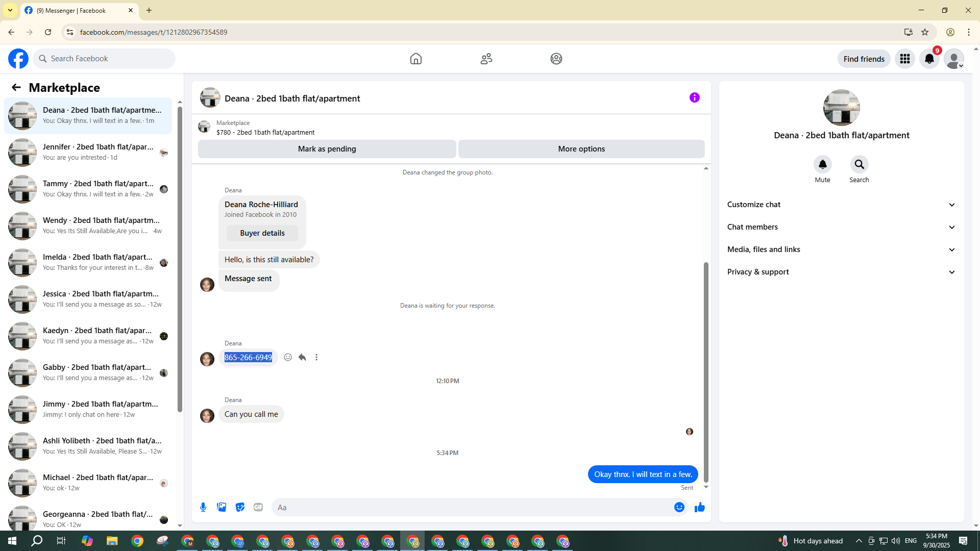Expand Media, files and links section
Screen dimensions: 980x551
tap(842, 249)
